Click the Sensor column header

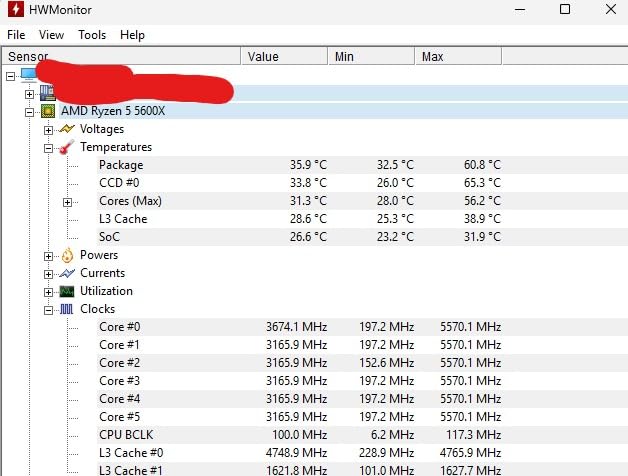[121, 56]
